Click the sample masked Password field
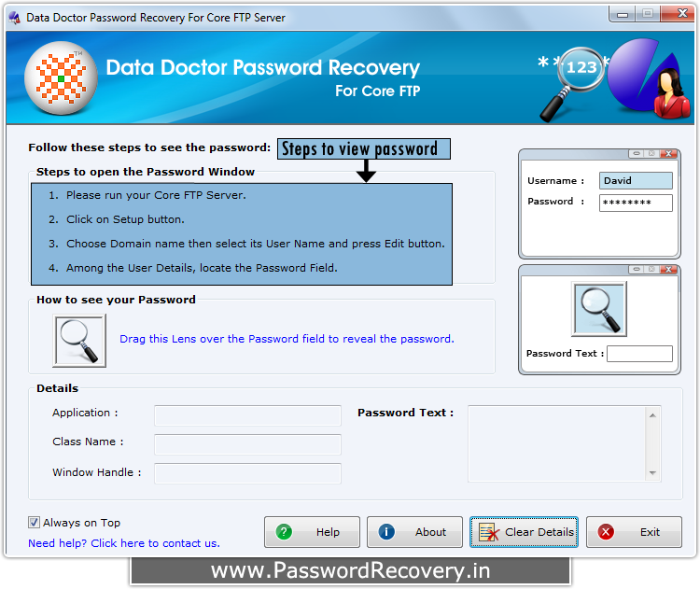700x589 pixels. point(636,203)
